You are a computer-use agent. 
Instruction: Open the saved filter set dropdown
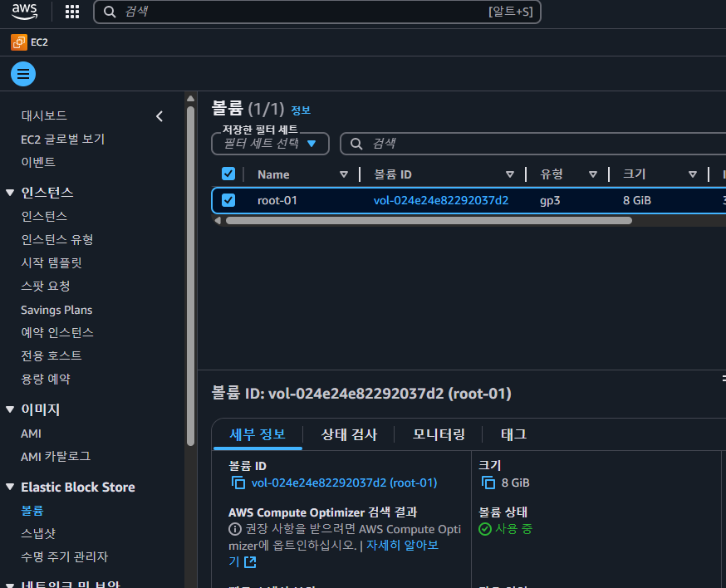tap(271, 144)
